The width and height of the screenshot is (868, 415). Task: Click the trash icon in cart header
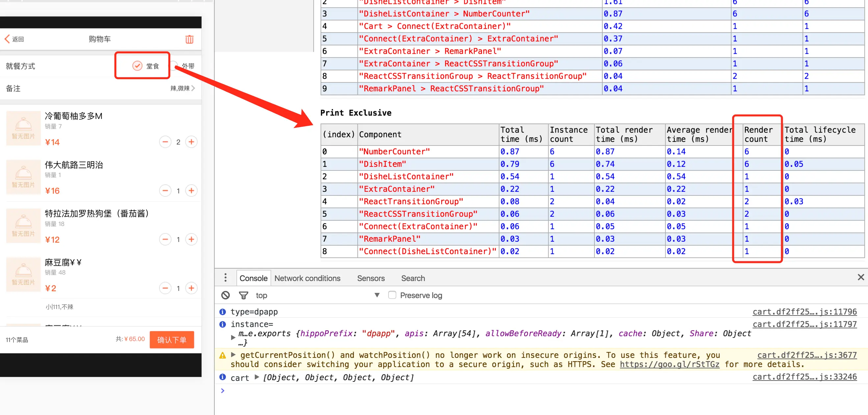189,39
